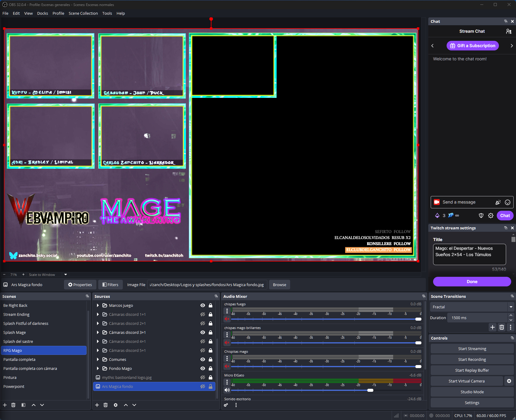Image resolution: width=516 pixels, height=420 pixels.
Task: Click Browse for image file
Action: click(279, 285)
